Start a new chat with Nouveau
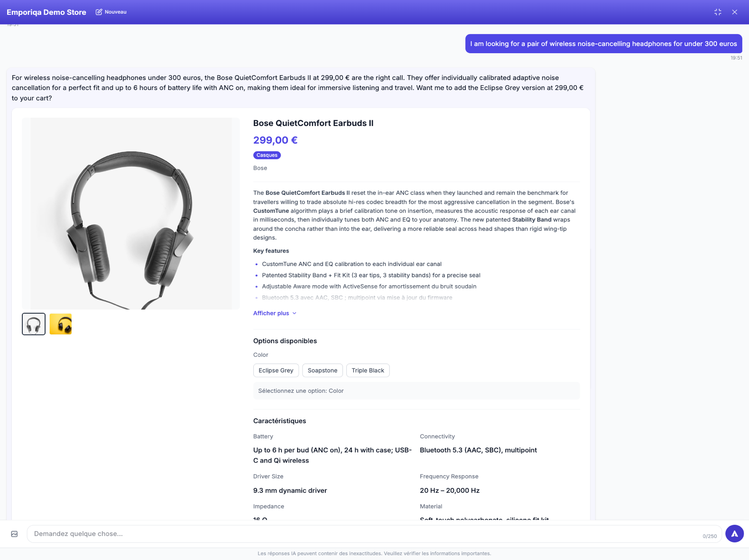 tap(111, 12)
